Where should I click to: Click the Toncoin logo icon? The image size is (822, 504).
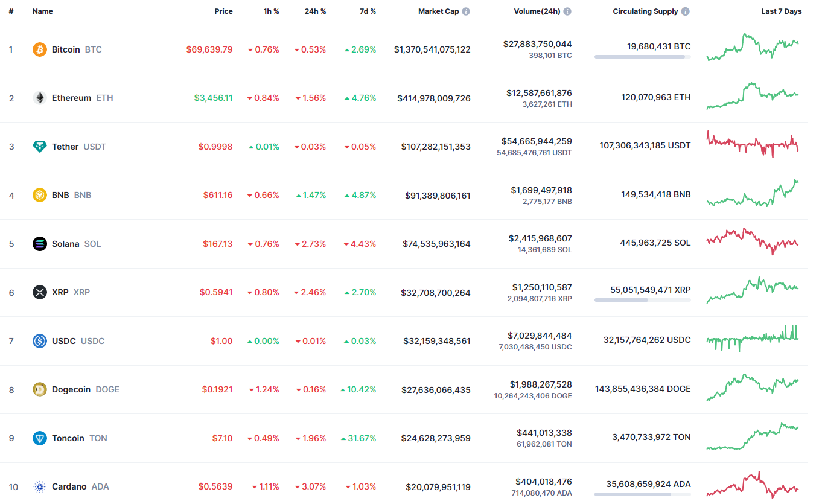click(40, 438)
